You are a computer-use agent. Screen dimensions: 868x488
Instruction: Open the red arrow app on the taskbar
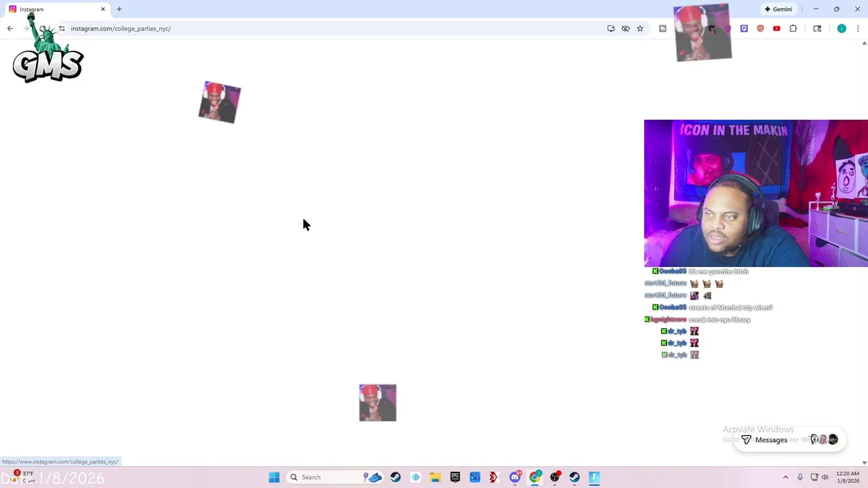(x=494, y=477)
